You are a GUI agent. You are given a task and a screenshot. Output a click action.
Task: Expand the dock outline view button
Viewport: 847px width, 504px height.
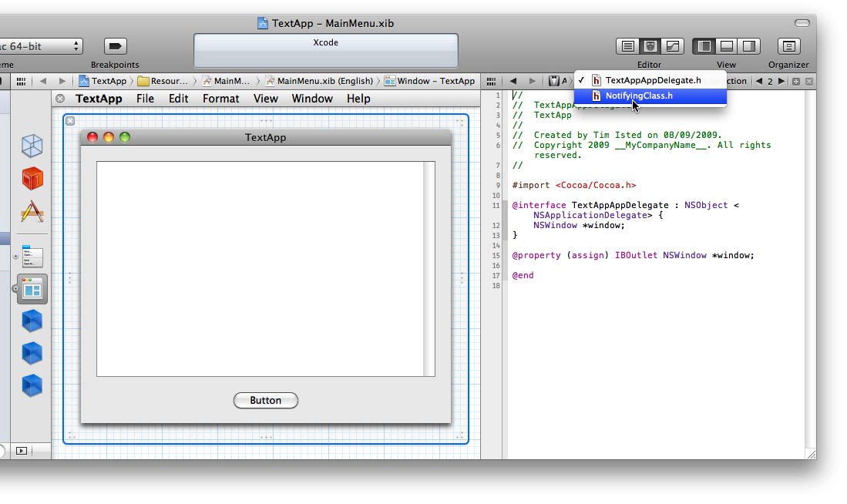click(21, 451)
